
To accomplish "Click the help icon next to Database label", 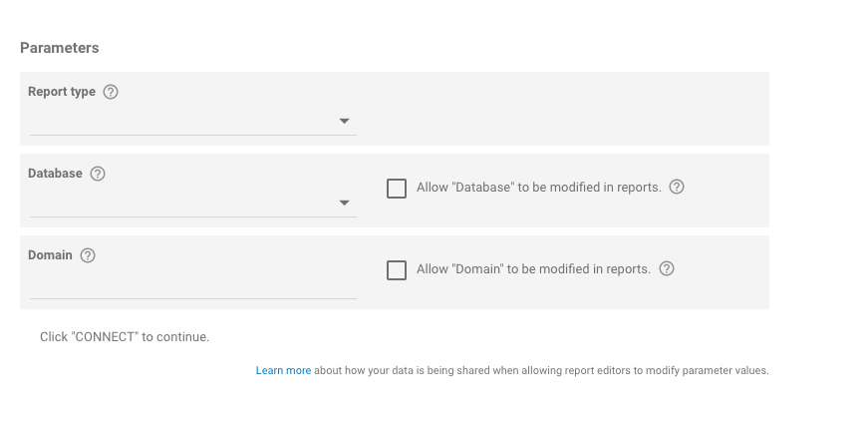I will click(x=98, y=174).
